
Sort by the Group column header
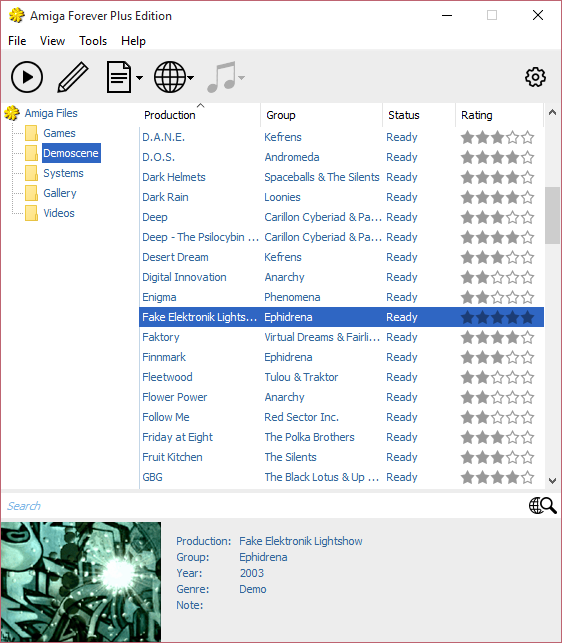321,115
